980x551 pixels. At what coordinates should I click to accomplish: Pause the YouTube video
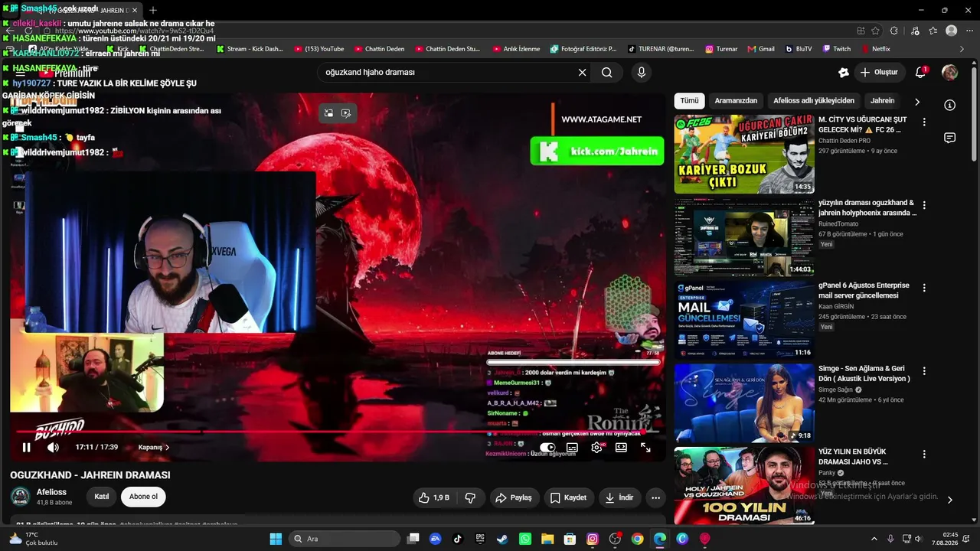point(27,448)
